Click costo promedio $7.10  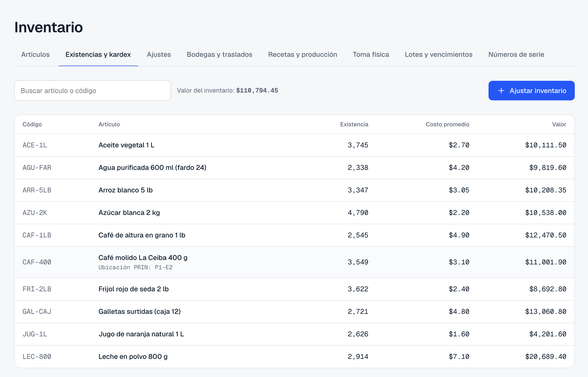point(459,357)
